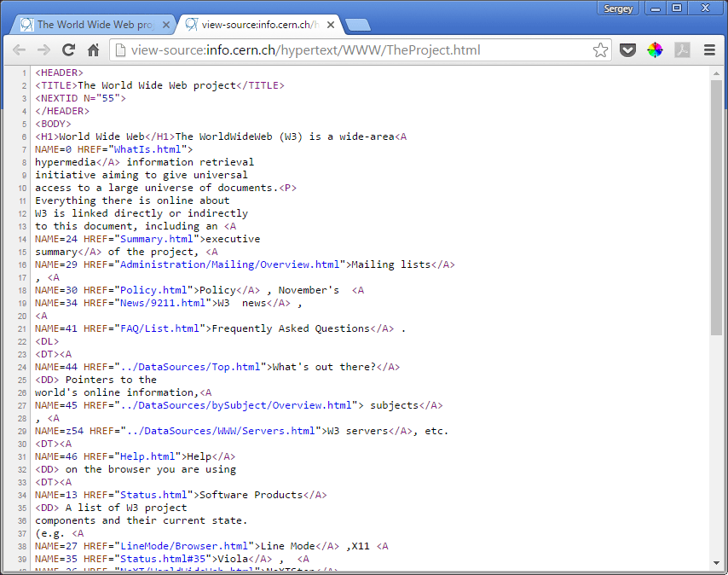Open the WhatIs.html link
Screen dimensions: 728x575
(147, 149)
